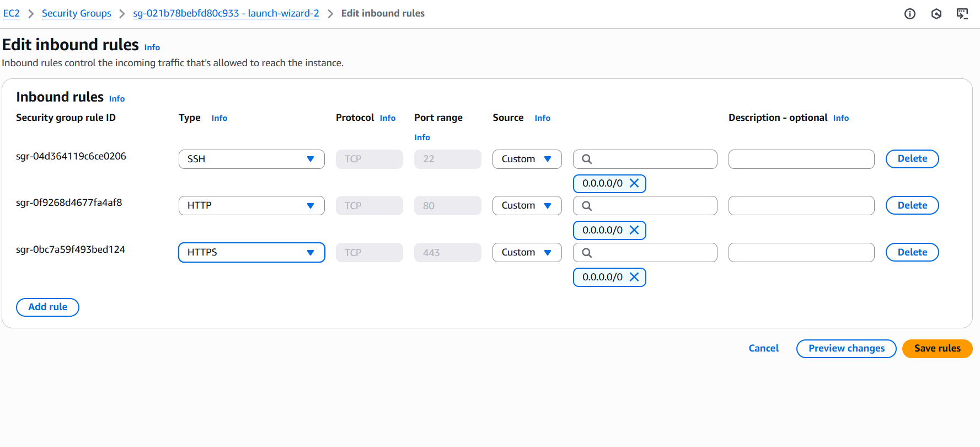This screenshot has height=447, width=980.
Task: Click the search icon in the SSH source field
Action: [587, 159]
